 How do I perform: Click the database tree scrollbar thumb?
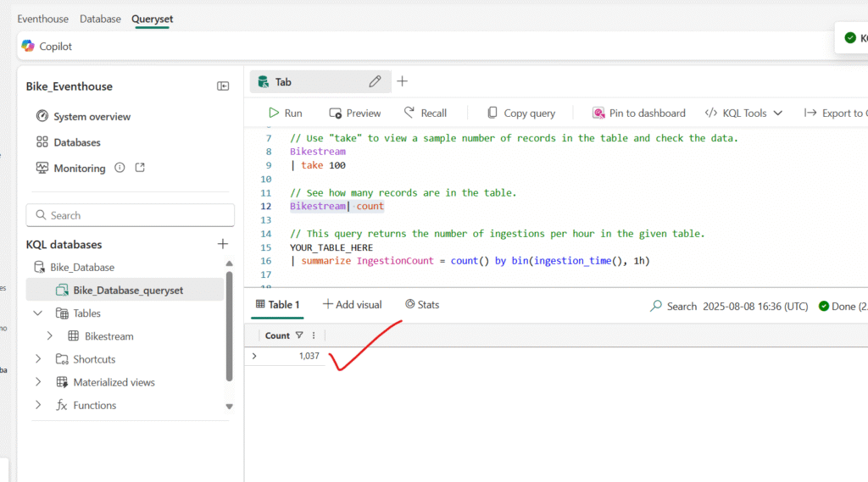pyautogui.click(x=229, y=326)
